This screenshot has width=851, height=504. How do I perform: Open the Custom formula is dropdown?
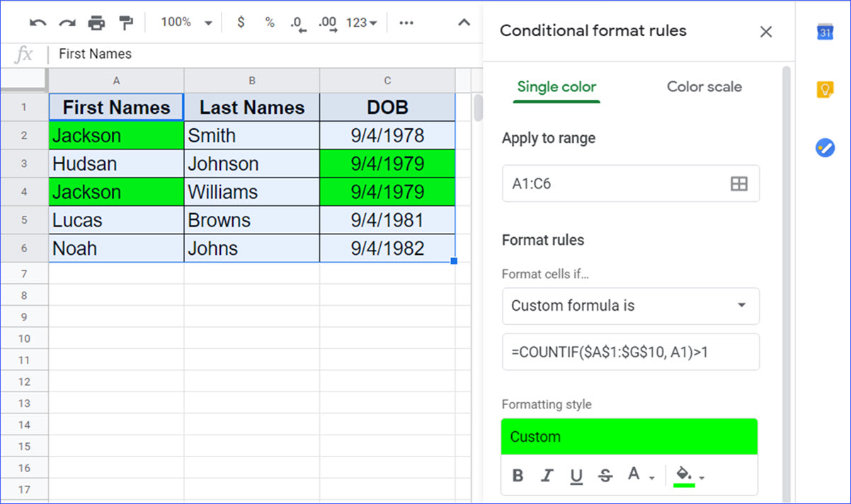click(630, 306)
